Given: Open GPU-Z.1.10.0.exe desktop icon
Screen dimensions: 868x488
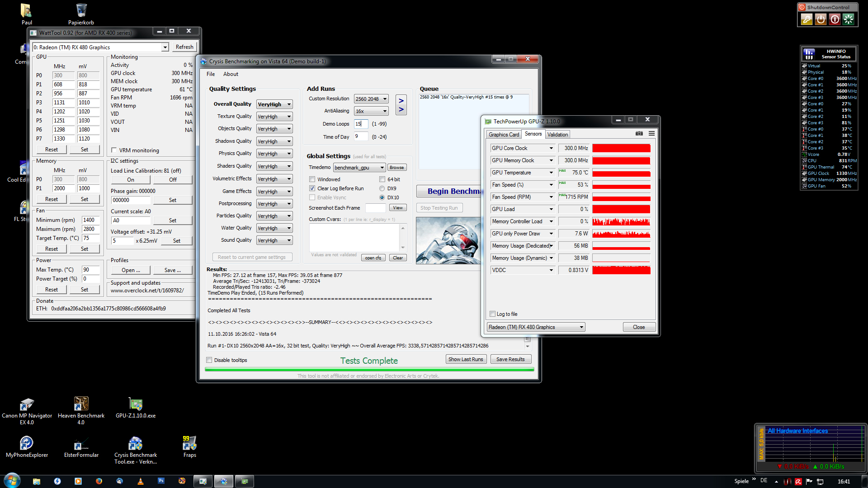Looking at the screenshot, I should tap(135, 404).
